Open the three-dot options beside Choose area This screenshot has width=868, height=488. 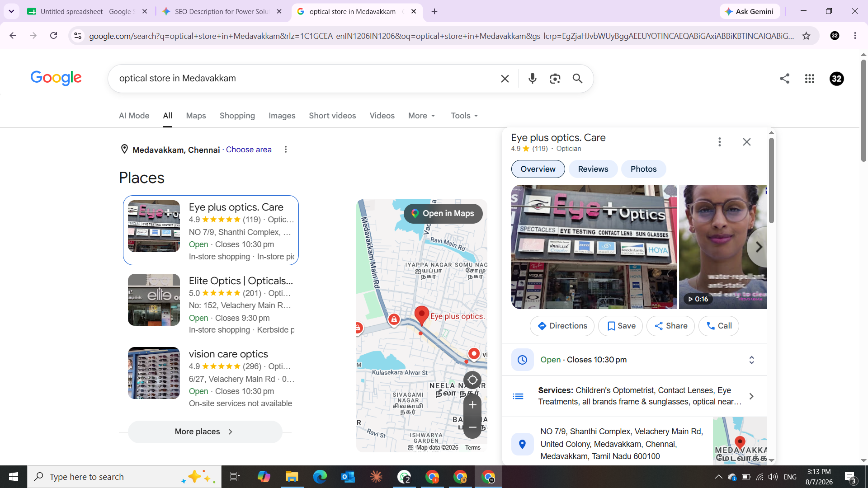[x=285, y=150]
